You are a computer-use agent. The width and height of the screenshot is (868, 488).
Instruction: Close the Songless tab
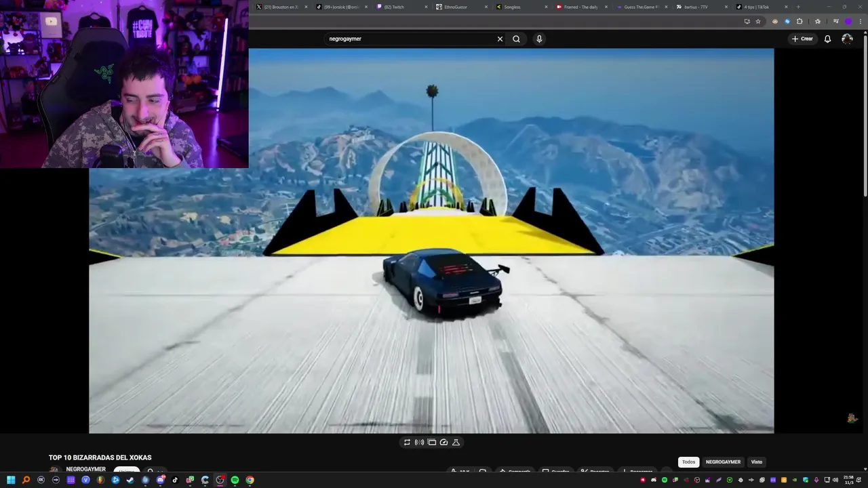point(547,7)
